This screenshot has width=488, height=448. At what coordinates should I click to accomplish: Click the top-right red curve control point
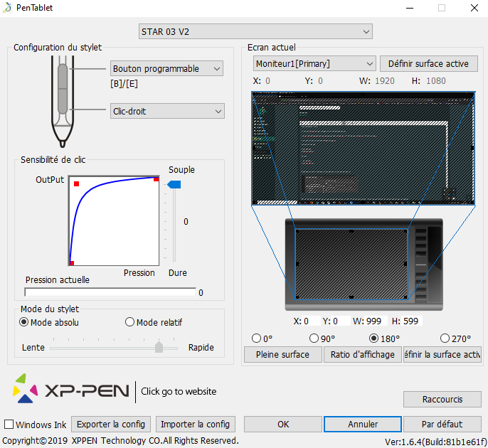(x=156, y=178)
